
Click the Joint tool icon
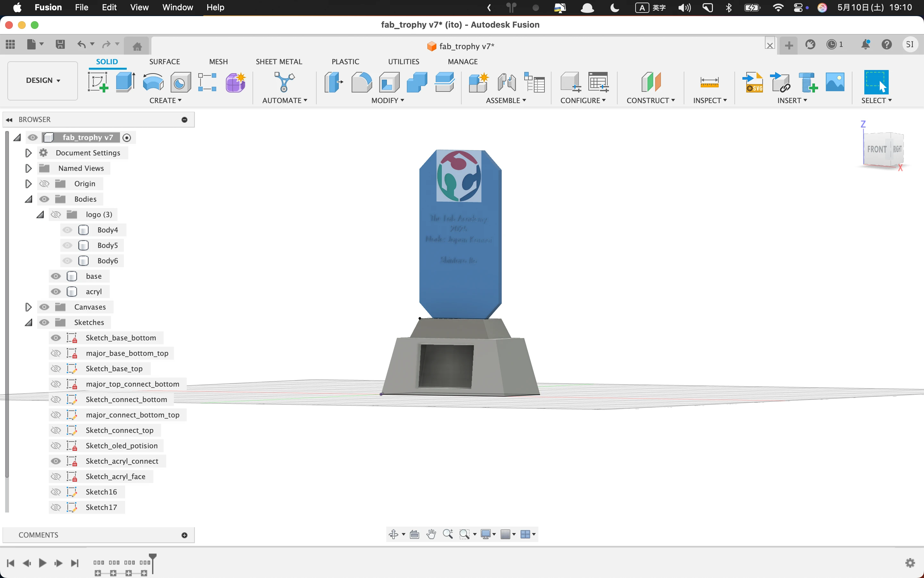pyautogui.click(x=507, y=82)
